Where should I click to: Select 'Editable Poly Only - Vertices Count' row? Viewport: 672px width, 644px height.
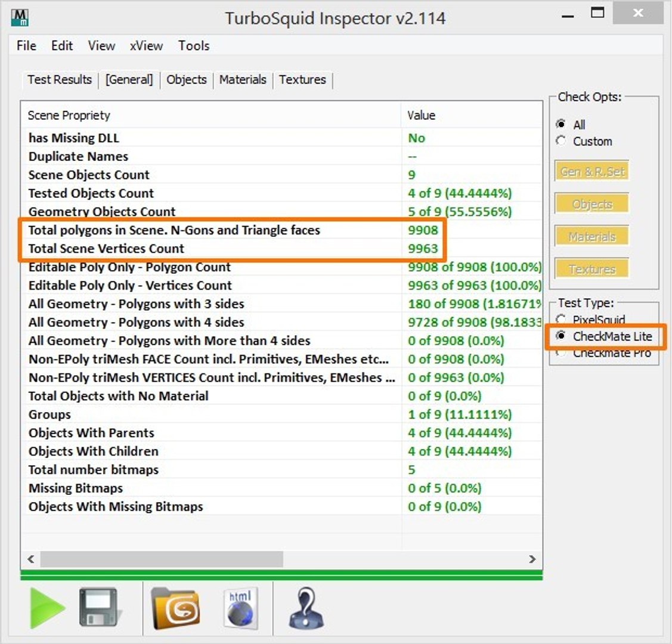281,286
